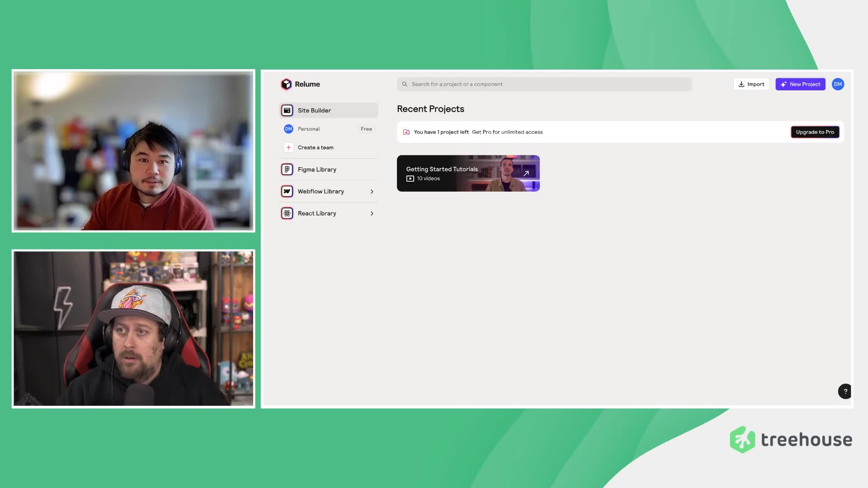Click the search magnifier icon

pyautogui.click(x=405, y=84)
